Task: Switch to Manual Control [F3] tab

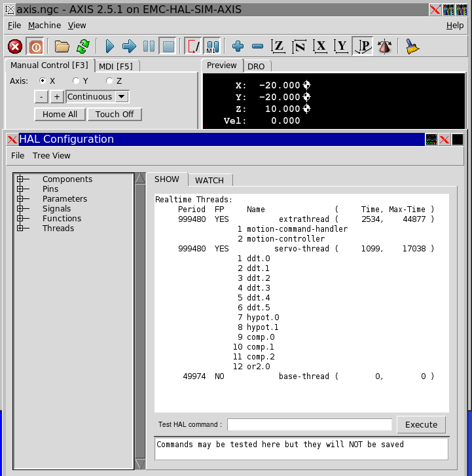Action: (50, 65)
